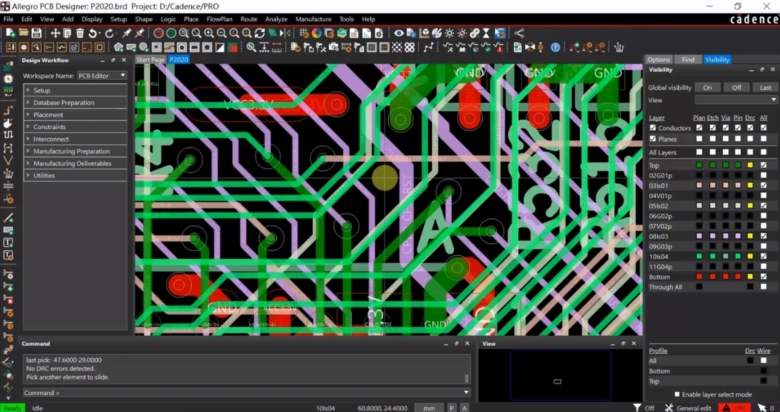Expand Manufacturing Deliverables section
The height and width of the screenshot is (412, 780).
point(75,163)
